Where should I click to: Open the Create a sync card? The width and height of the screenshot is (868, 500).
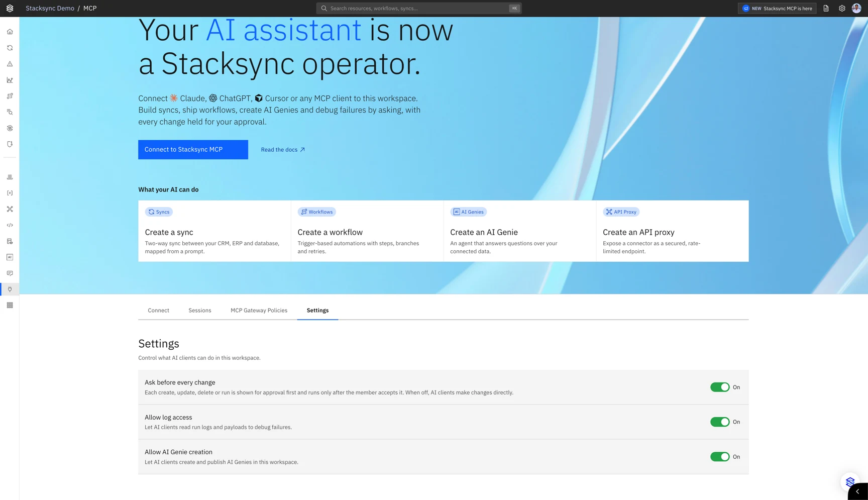click(214, 231)
